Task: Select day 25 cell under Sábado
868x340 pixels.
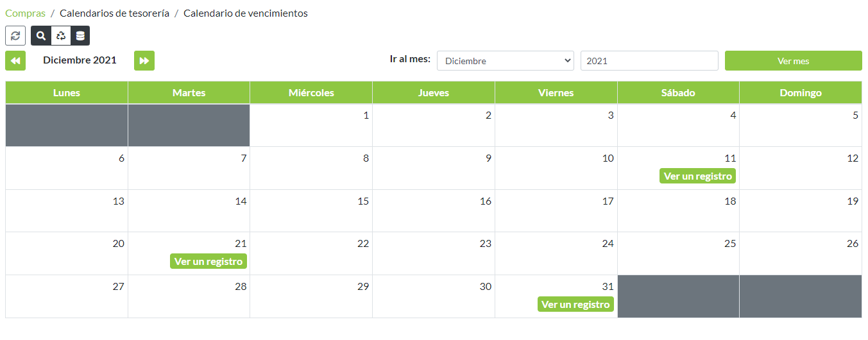Action: point(678,253)
